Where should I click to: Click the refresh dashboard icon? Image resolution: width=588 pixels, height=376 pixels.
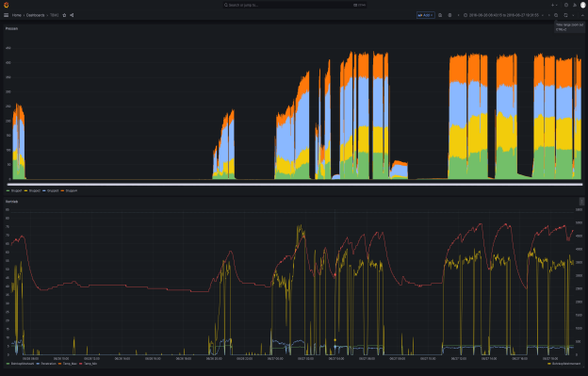point(565,15)
